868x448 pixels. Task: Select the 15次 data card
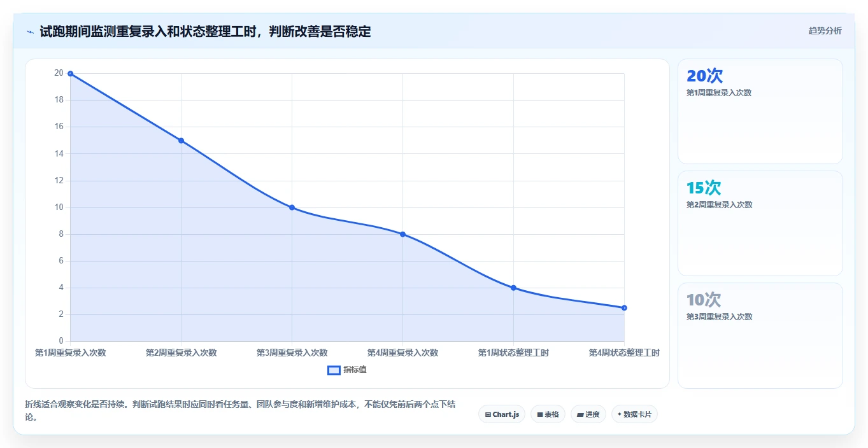pos(760,223)
